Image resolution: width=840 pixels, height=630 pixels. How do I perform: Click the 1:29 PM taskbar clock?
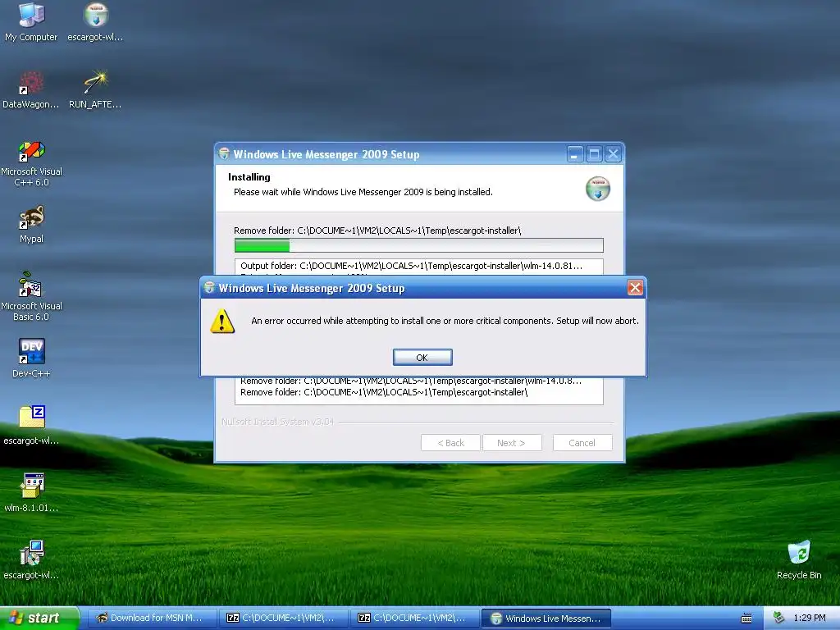point(809,618)
